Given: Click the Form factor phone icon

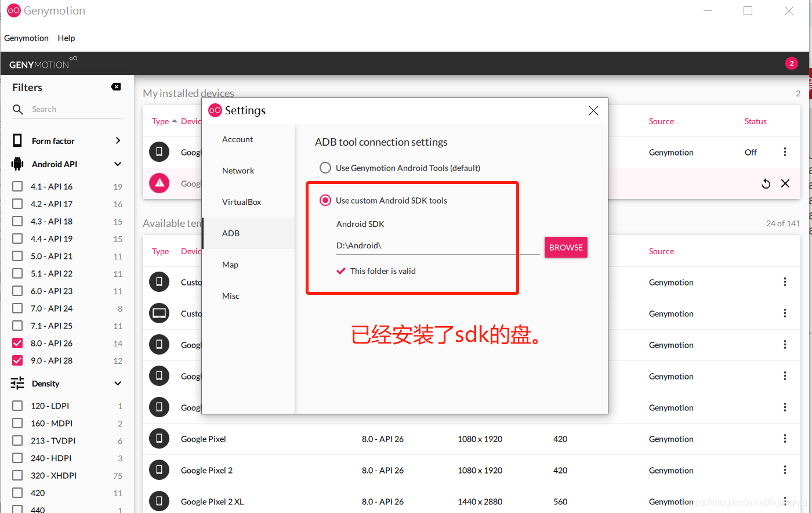Looking at the screenshot, I should [x=17, y=140].
